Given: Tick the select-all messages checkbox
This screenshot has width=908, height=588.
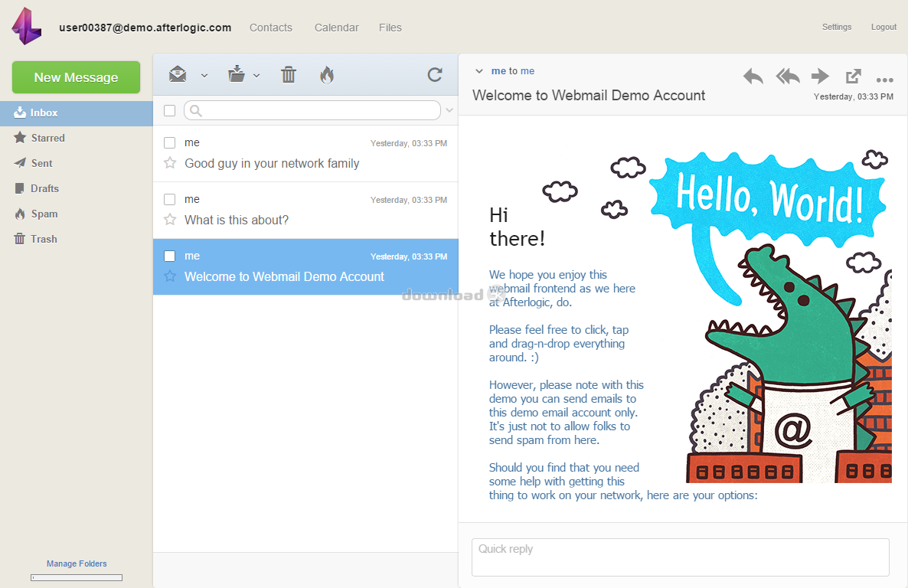Looking at the screenshot, I should [x=170, y=111].
